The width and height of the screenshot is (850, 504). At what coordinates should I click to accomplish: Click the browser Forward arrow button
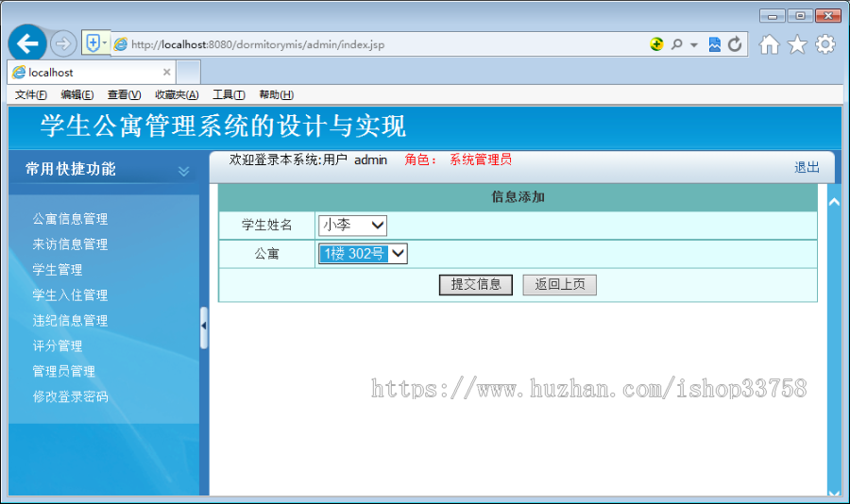point(63,43)
